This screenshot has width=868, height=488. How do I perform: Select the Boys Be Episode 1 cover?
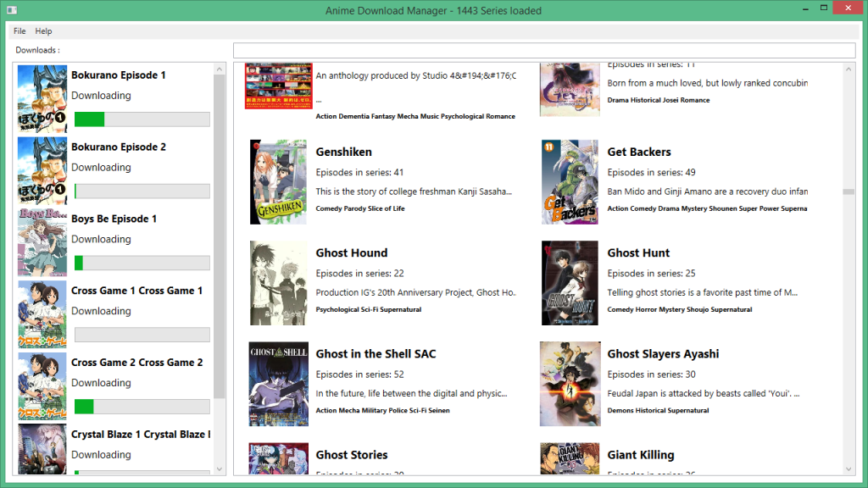[x=42, y=243]
